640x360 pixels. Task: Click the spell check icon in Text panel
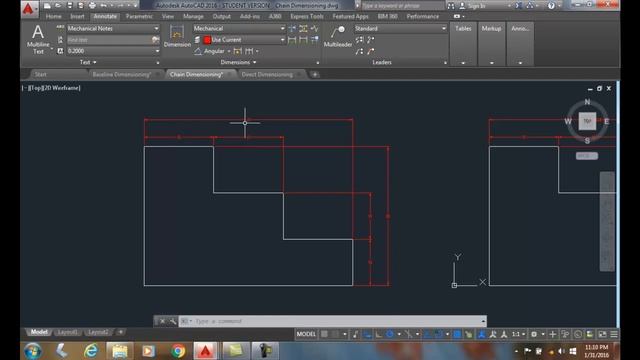point(60,28)
